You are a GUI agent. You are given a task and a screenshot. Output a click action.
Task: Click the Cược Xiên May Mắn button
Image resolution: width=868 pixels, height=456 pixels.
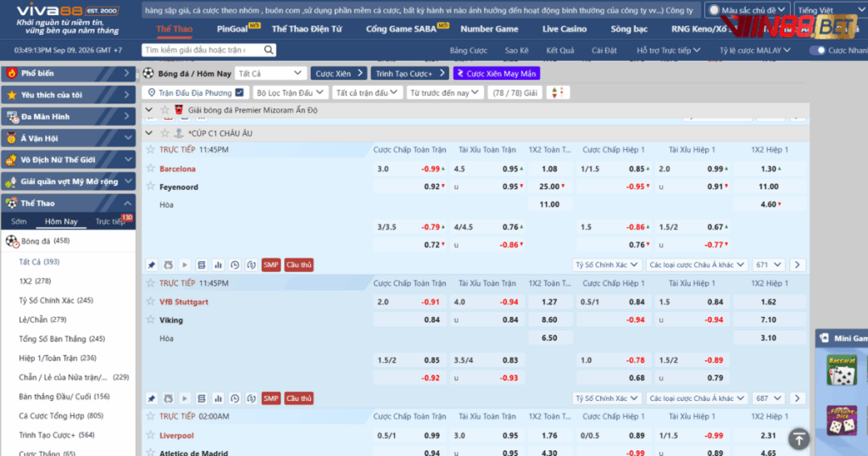[497, 73]
